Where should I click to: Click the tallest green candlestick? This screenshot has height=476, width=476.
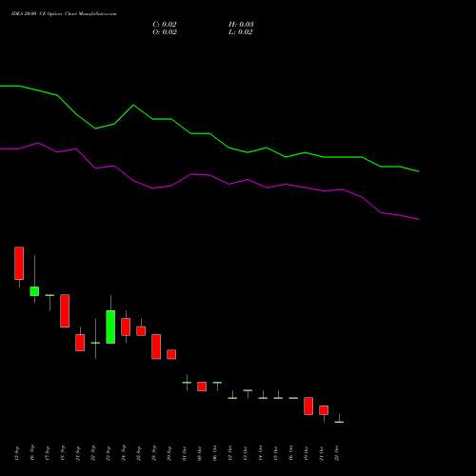110,327
